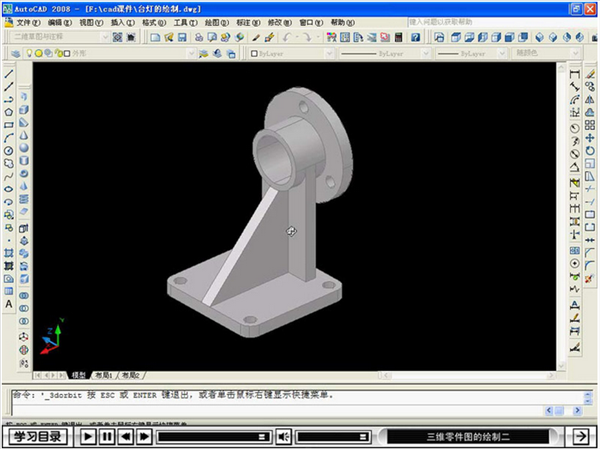The image size is (600, 449).
Task: Switch to the 布局1 layout tab
Action: coord(103,377)
